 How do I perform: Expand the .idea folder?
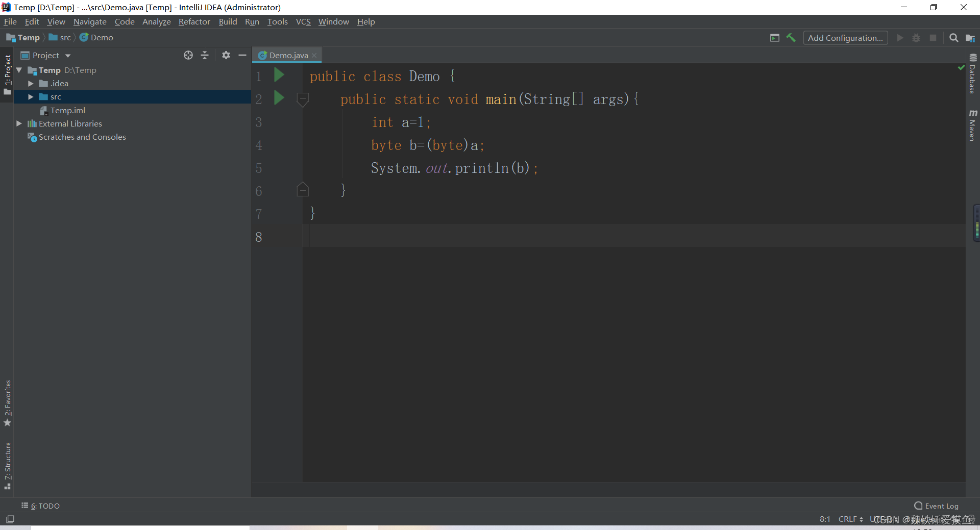[x=31, y=83]
